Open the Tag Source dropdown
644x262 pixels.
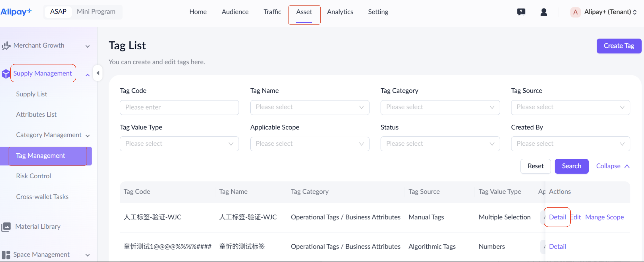click(x=570, y=107)
